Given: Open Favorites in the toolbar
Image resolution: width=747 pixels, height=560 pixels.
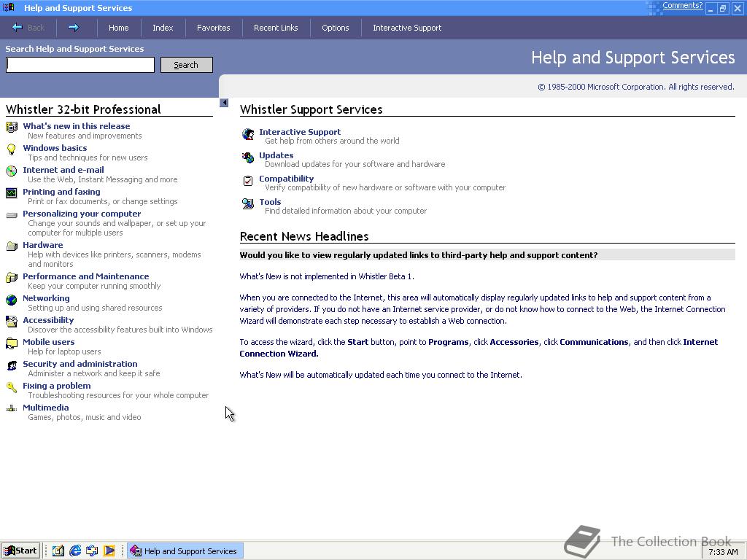Looking at the screenshot, I should pos(214,28).
